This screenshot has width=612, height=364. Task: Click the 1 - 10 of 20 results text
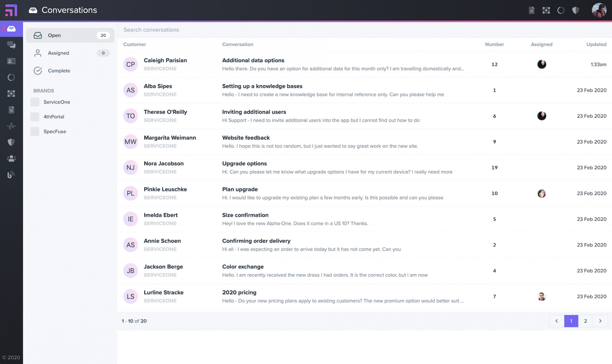click(x=134, y=321)
